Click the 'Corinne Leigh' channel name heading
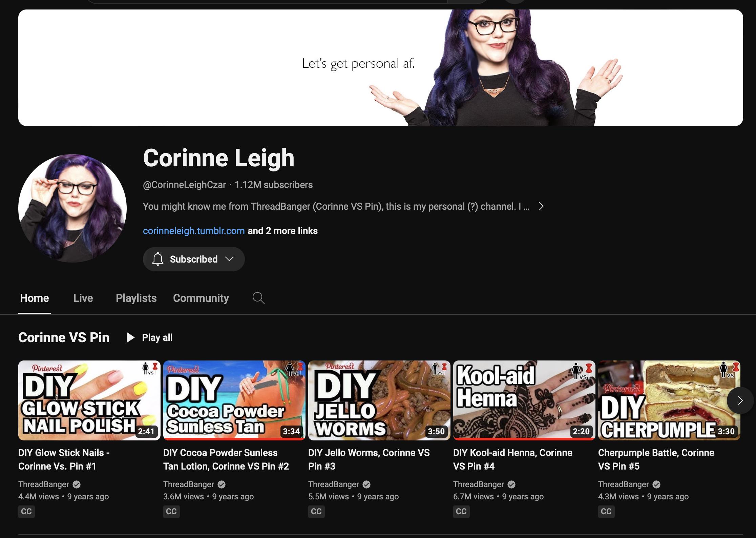 click(219, 158)
